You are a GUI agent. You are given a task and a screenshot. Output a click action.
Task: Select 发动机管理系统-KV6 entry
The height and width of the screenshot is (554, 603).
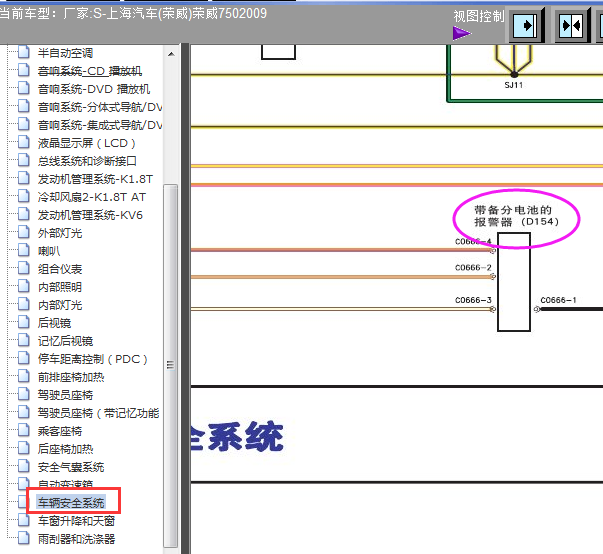pyautogui.click(x=90, y=215)
